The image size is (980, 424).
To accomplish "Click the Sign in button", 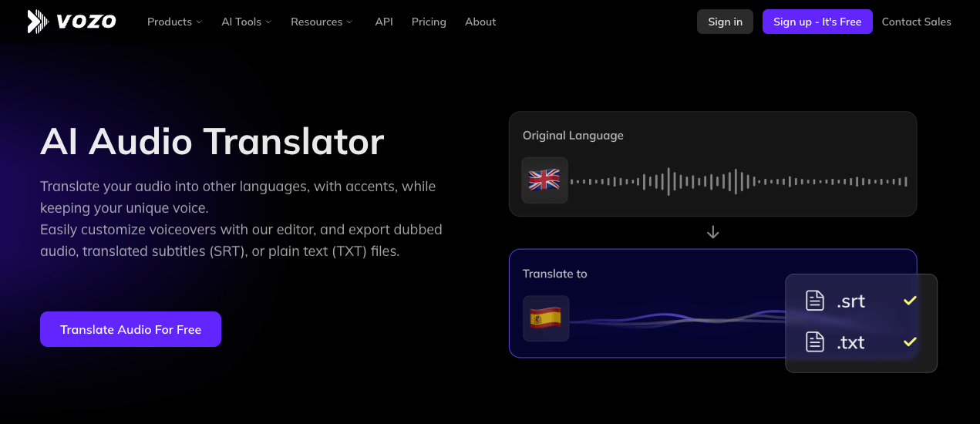I will click(x=725, y=22).
